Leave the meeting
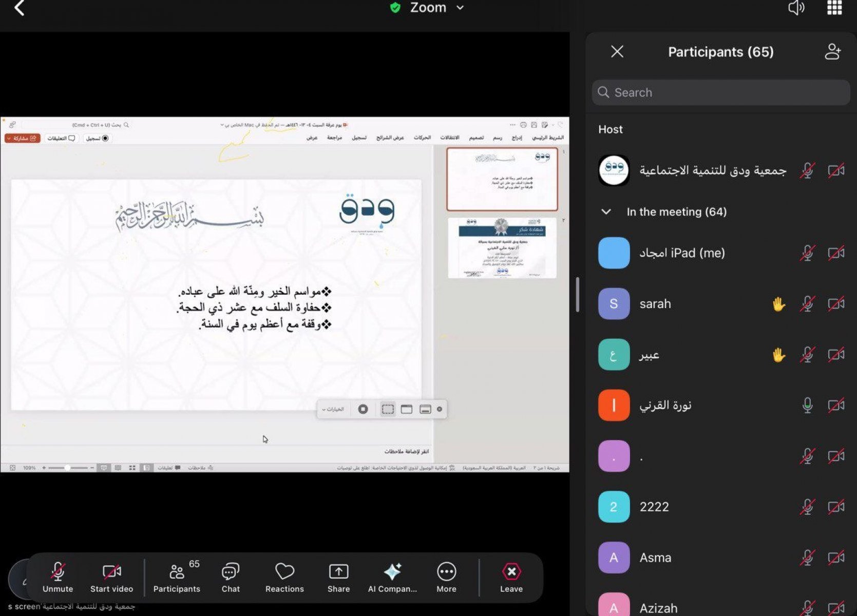The image size is (857, 616). point(511,577)
